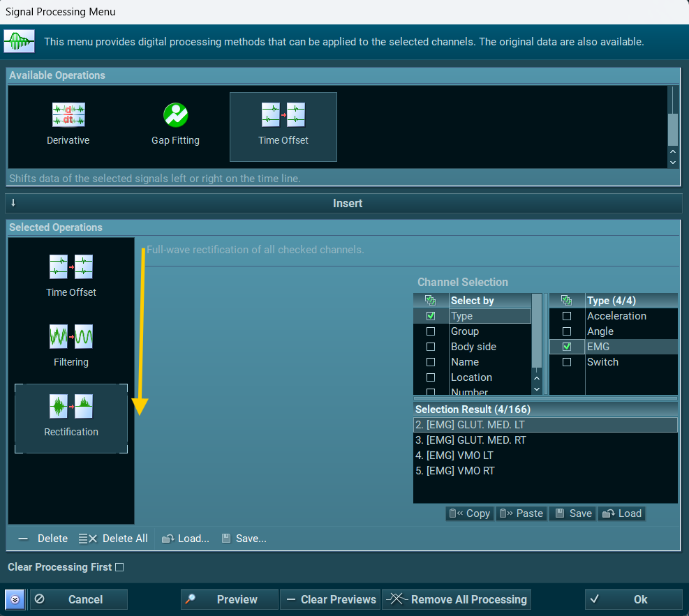Screen dimensions: 689x616
Task: Select the Filtering operation in Selected Operations
Action: [x=71, y=345]
